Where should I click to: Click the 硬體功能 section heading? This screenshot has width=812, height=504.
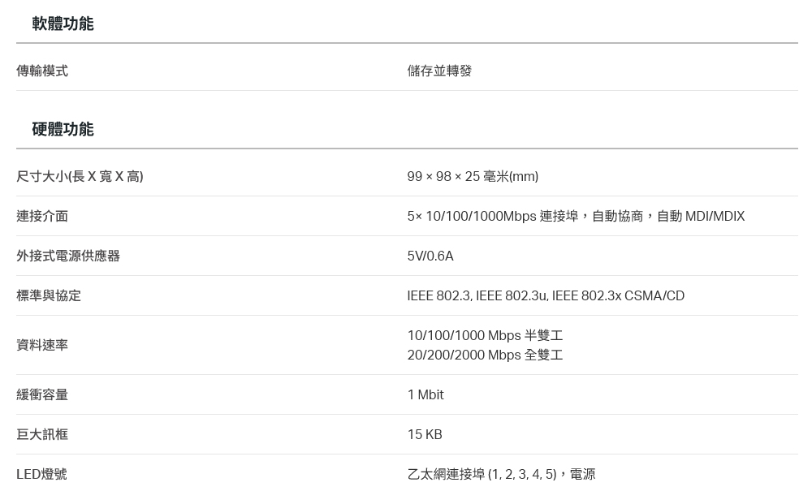(63, 129)
